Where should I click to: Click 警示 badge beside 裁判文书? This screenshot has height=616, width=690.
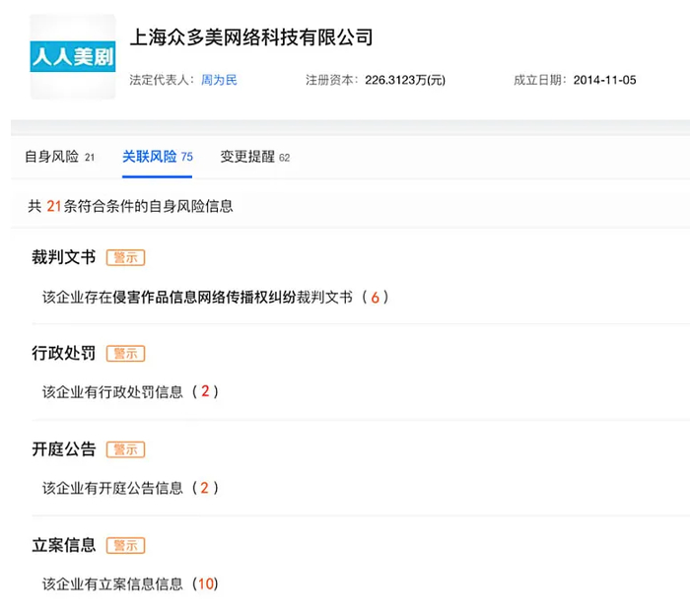(125, 257)
